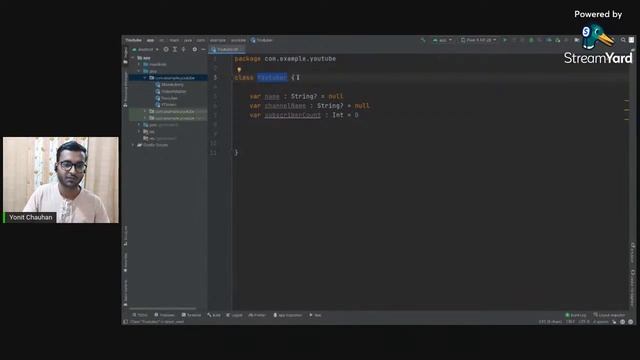Click the app breadcrumb in navigation bar
The width and height of the screenshot is (640, 360).
click(x=151, y=40)
